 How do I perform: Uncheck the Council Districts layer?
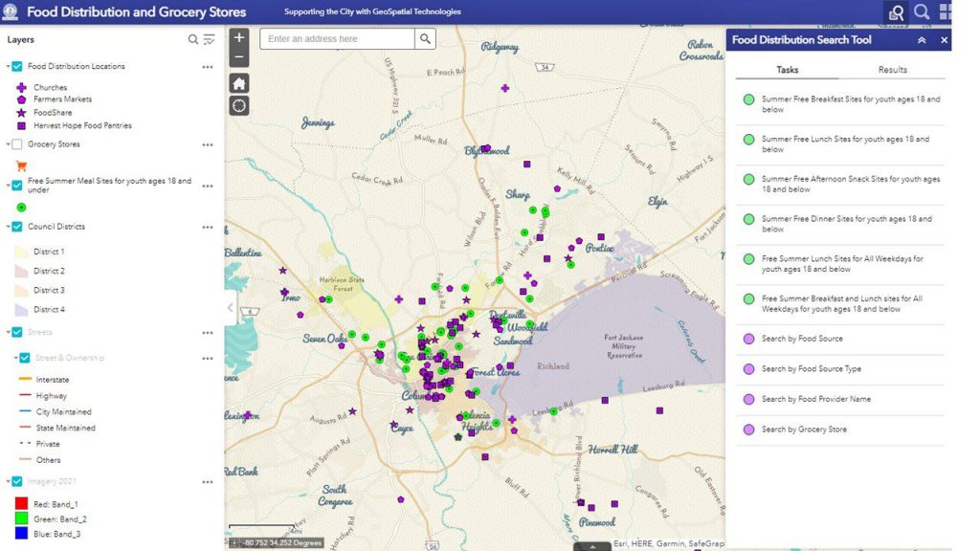click(16, 227)
